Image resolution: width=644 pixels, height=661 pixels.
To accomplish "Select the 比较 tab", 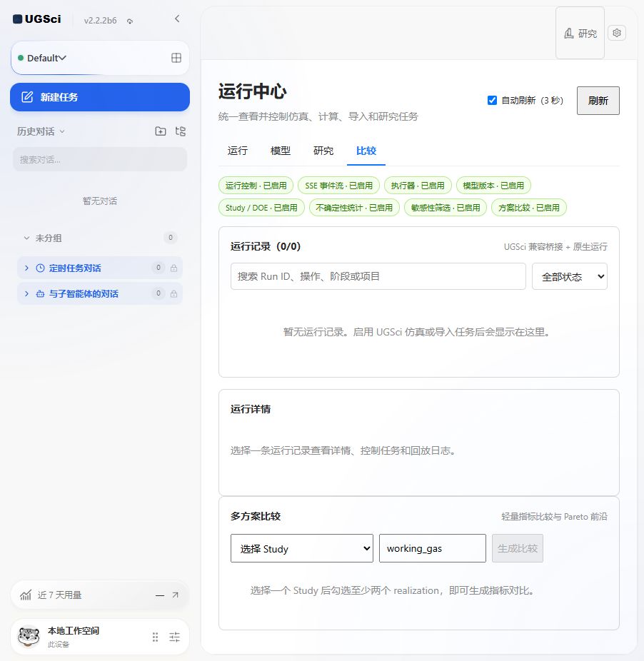I will pos(366,151).
